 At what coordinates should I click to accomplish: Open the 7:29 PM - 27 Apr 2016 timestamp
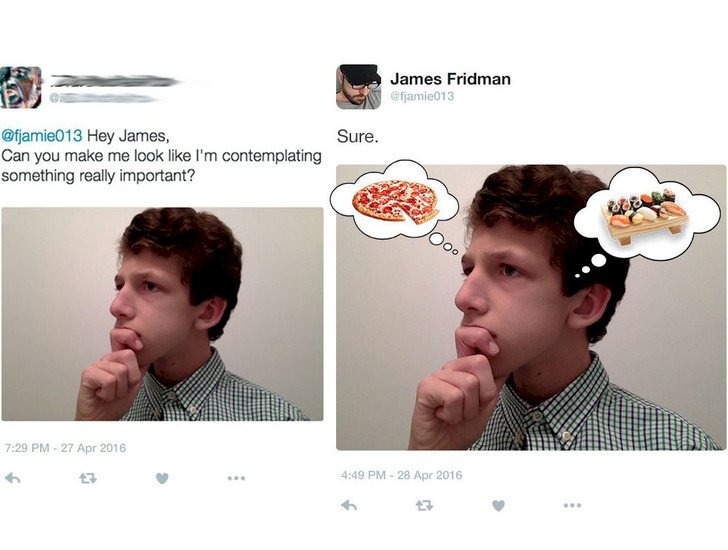(64, 447)
